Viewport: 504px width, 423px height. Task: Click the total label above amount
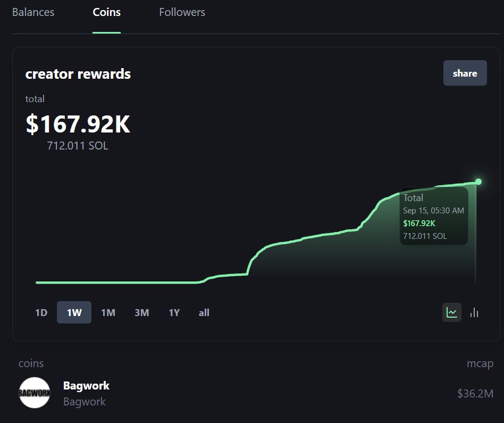pyautogui.click(x=35, y=99)
